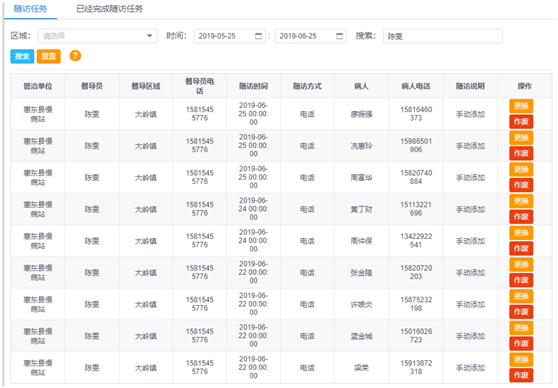Expand the 区域 region dropdown
Viewport: 558px width, 388px height.
pyautogui.click(x=98, y=36)
